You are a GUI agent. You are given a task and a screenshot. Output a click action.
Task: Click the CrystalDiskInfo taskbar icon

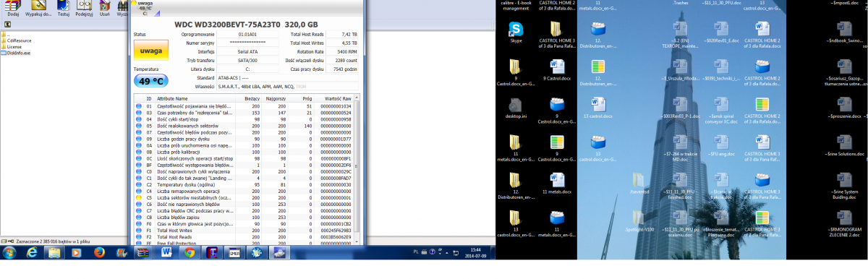pos(279,253)
